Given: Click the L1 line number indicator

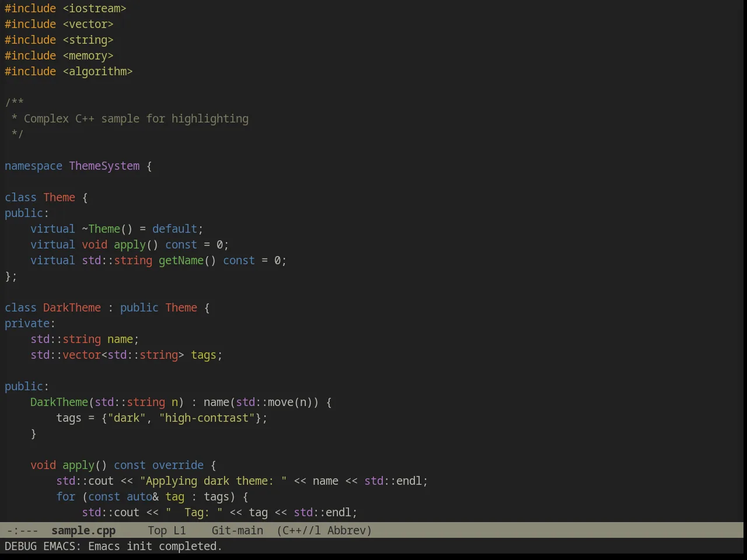Looking at the screenshot, I should pyautogui.click(x=180, y=530).
